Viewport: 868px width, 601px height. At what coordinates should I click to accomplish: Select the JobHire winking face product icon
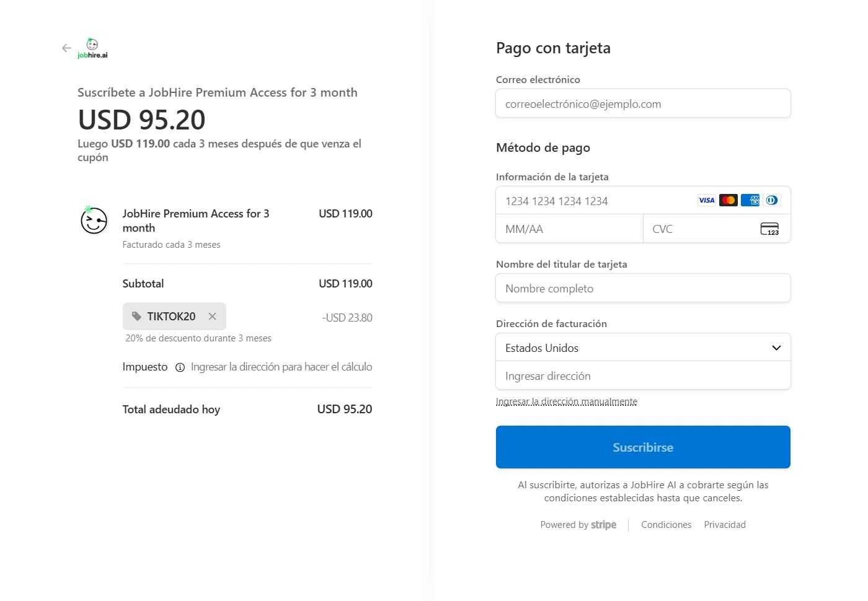click(x=94, y=220)
